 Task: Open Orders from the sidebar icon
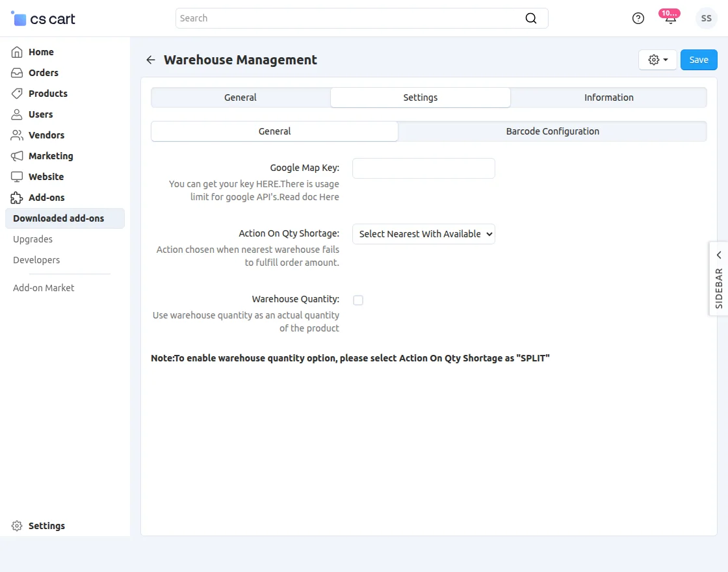16,73
